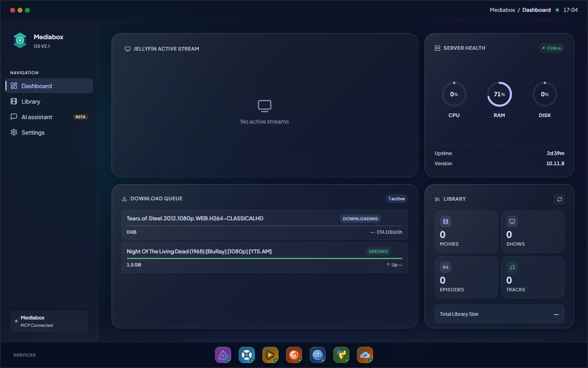Screen dimensions: 588x368
Task: Click the OS V2.1 version label
Action: click(x=42, y=46)
